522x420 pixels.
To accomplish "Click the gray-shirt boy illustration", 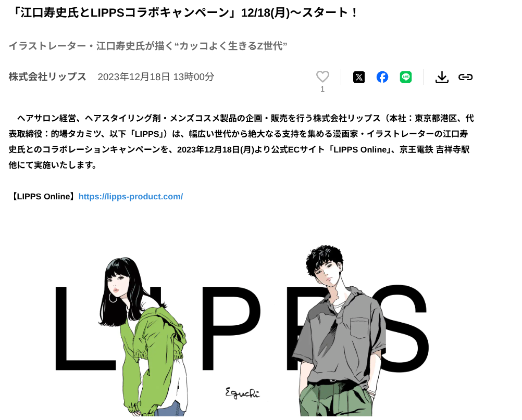I will [339, 331].
